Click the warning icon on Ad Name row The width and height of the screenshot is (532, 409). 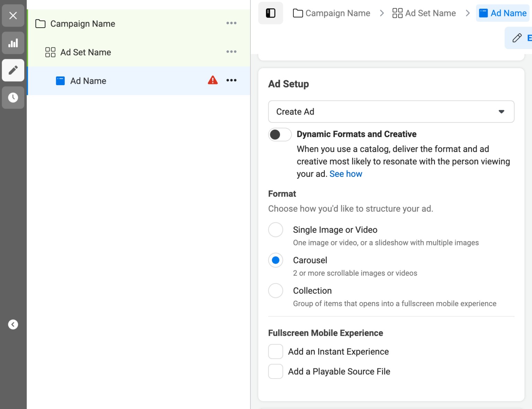213,80
